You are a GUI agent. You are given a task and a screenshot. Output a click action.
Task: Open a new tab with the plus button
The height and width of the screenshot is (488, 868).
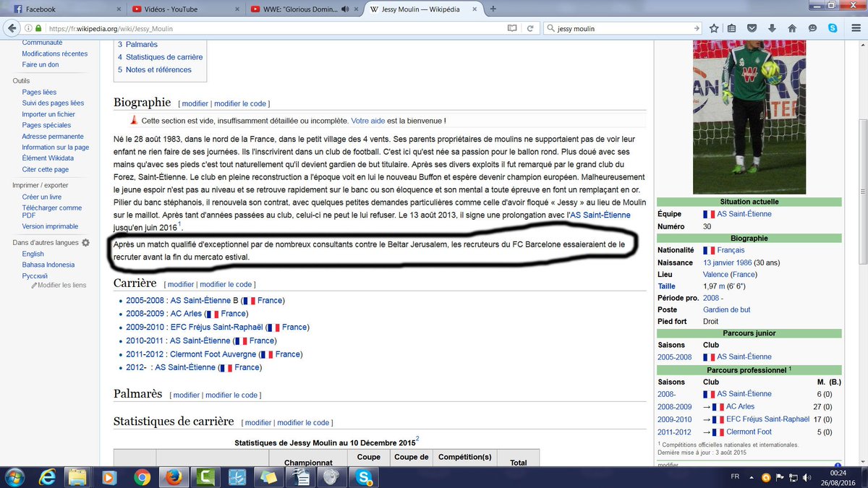493,9
